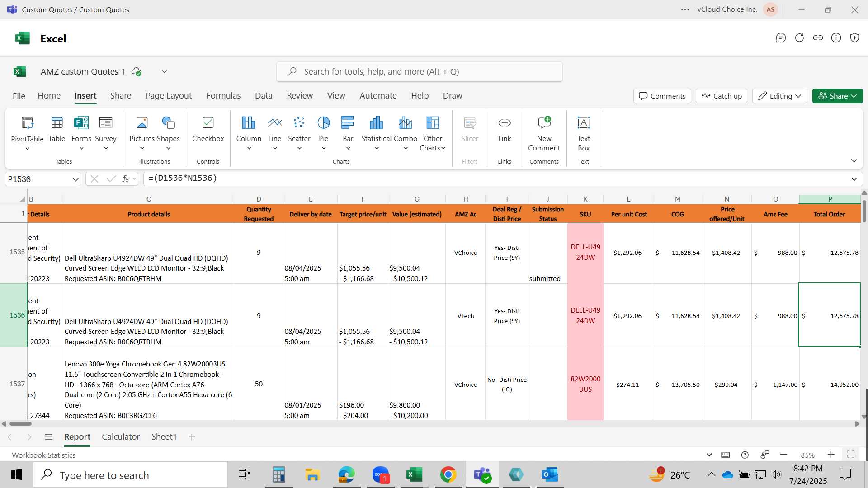Expand the workbook title options chevron
The height and width of the screenshot is (488, 868).
(165, 72)
